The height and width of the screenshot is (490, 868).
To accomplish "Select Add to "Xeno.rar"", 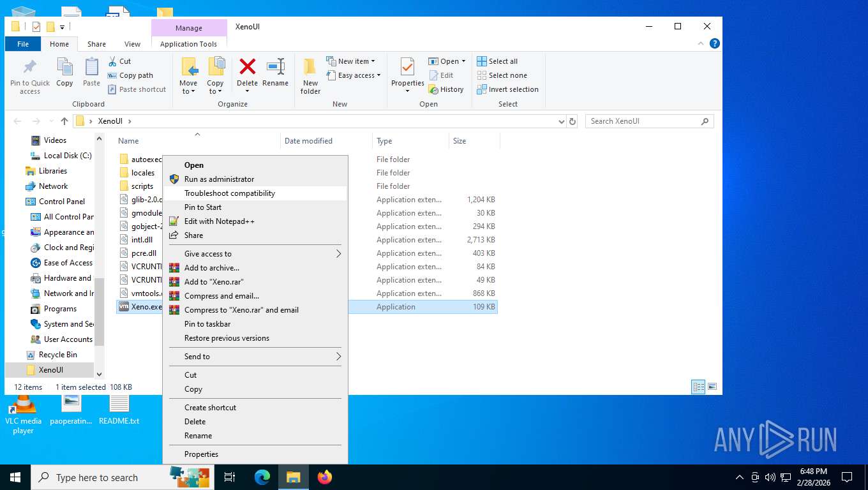I will point(255,282).
